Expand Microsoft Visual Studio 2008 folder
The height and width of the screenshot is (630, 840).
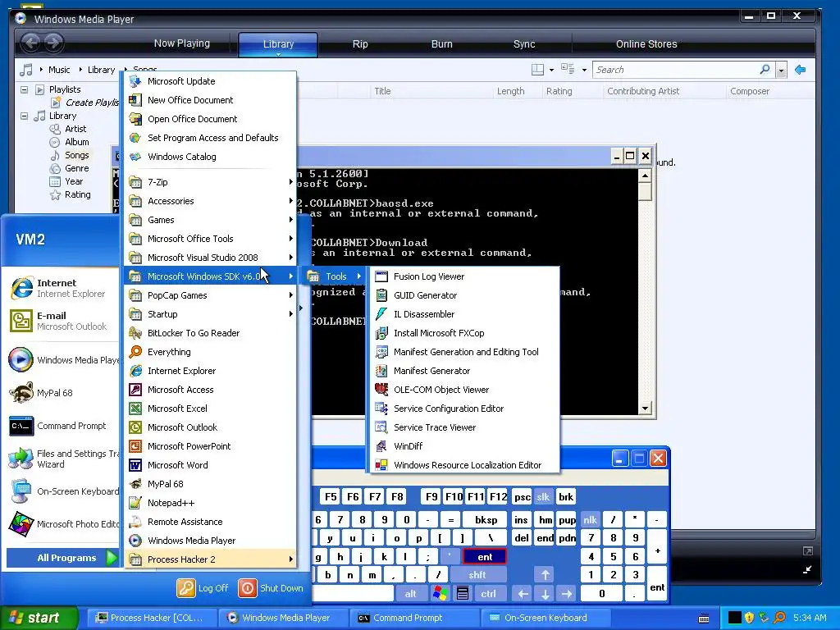[x=211, y=257]
